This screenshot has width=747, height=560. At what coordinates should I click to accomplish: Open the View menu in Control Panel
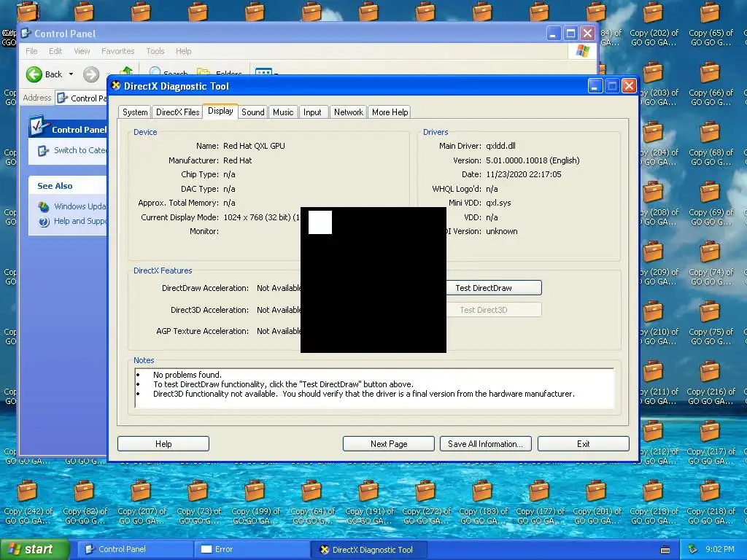point(82,51)
